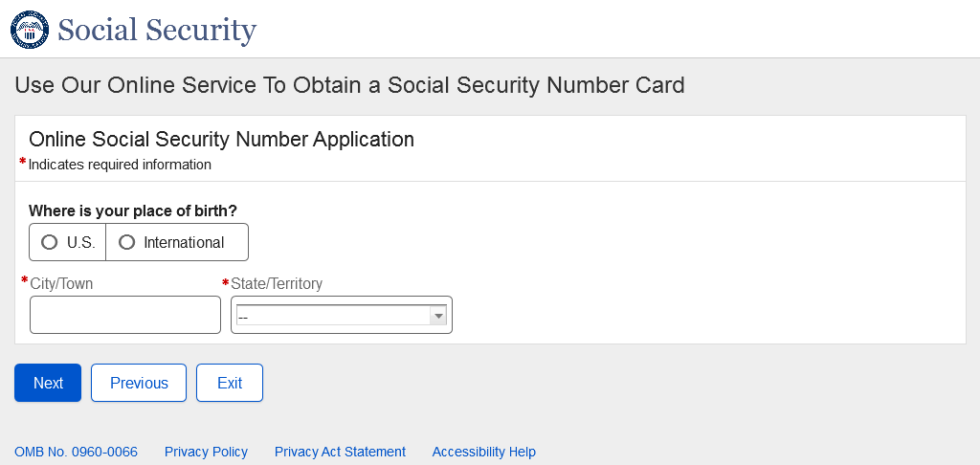Choose the International place of birth option
Screen dimensions: 980x465
click(x=126, y=242)
